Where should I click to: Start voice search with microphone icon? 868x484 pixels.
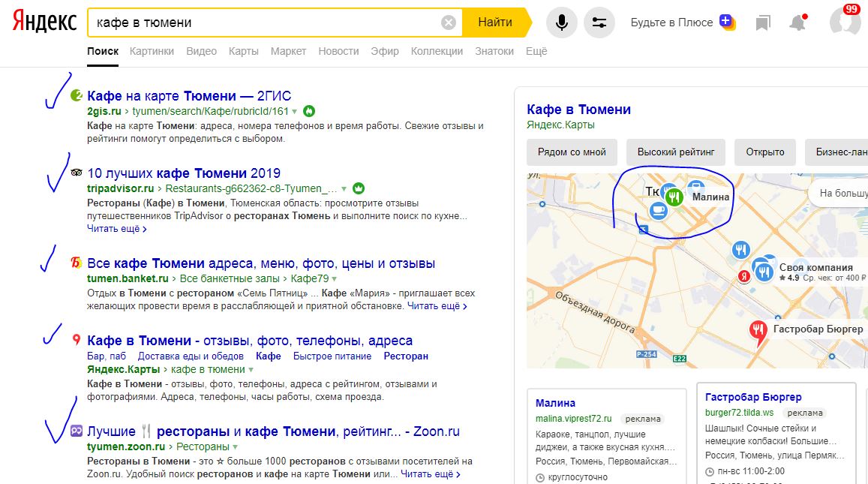tap(561, 23)
